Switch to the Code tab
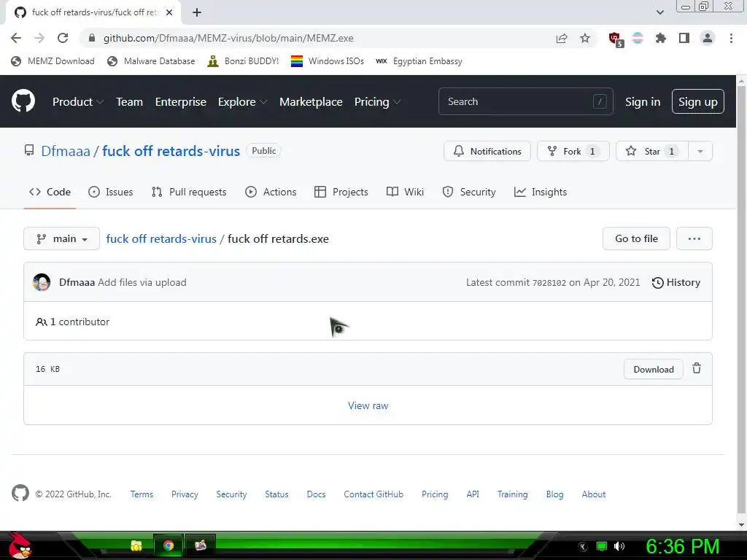Viewport: 747px width, 560px height. coord(50,192)
